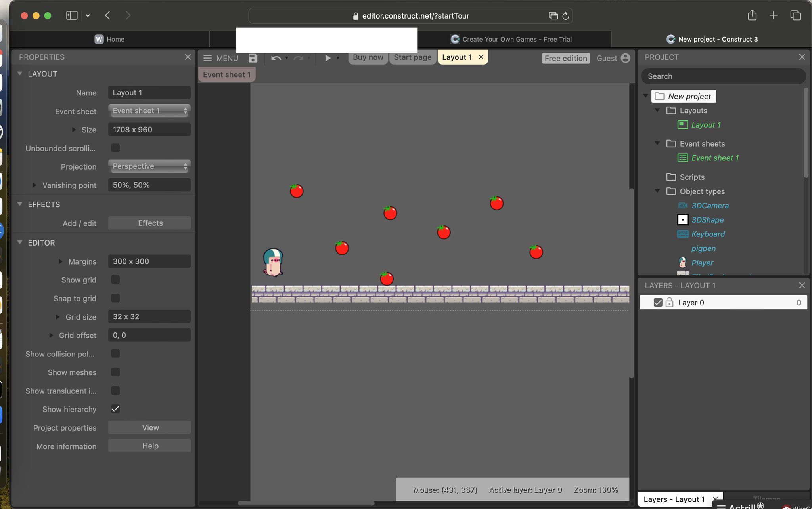This screenshot has height=509, width=812.
Task: Undo the last action
Action: pos(276,58)
